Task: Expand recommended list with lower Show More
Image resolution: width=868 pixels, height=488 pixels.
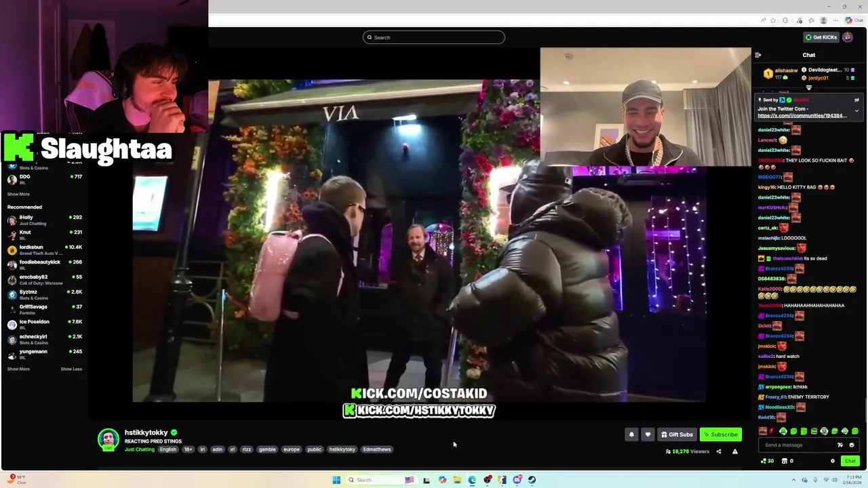Action: [18, 369]
